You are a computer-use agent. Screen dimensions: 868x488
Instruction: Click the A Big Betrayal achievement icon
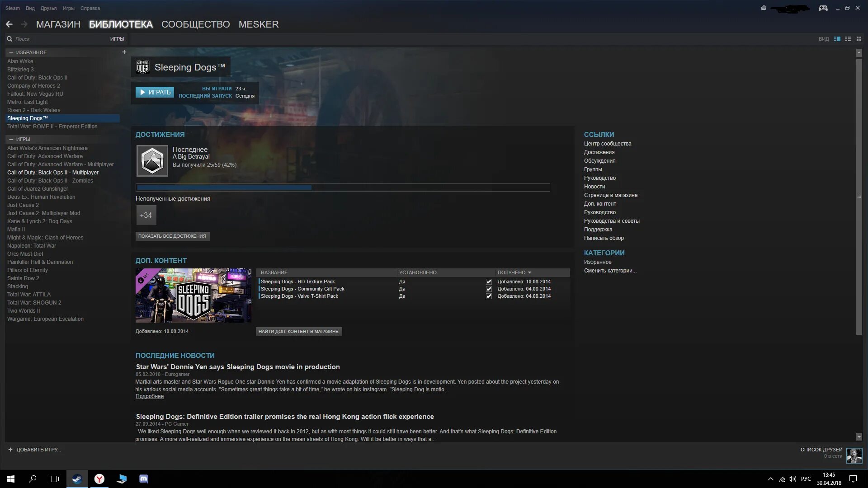tap(152, 161)
